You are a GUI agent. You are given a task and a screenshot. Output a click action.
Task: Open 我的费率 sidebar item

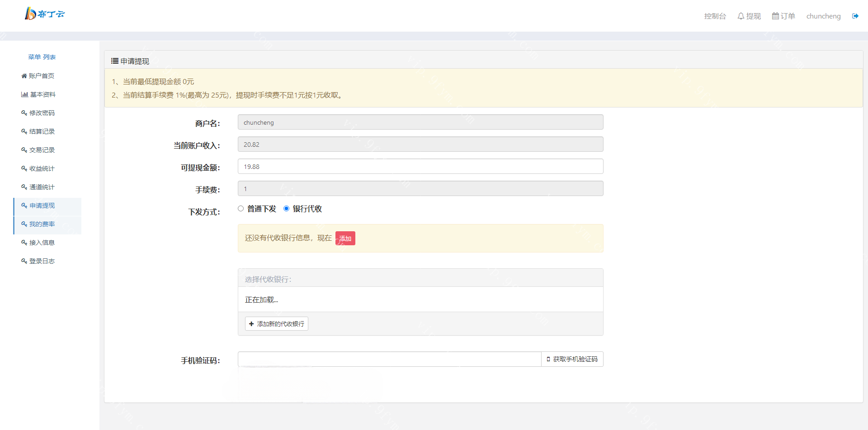[42, 224]
